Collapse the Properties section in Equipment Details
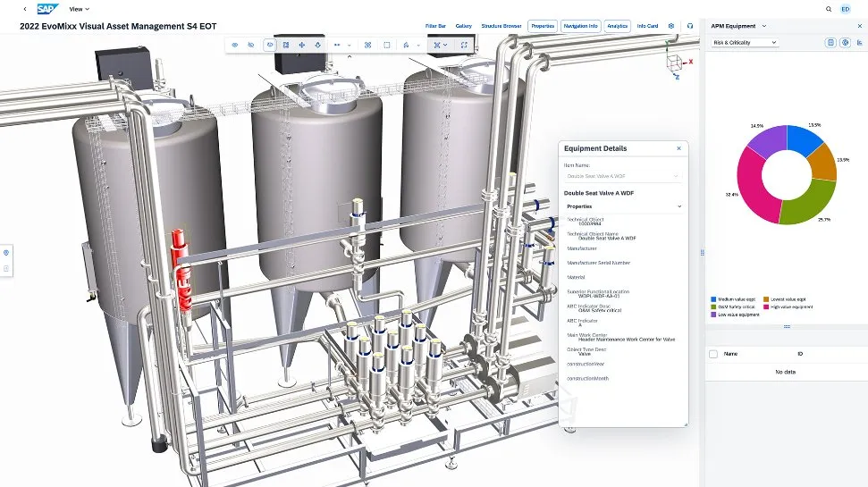The image size is (868, 487). (679, 206)
